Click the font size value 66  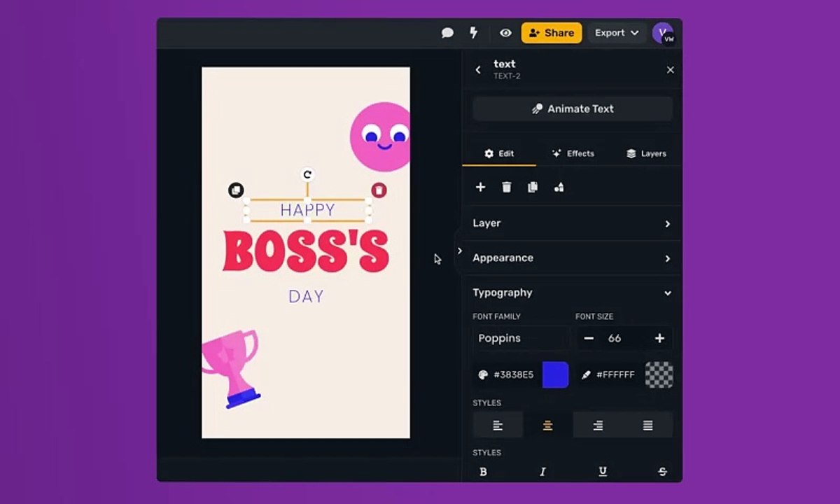[x=615, y=338]
